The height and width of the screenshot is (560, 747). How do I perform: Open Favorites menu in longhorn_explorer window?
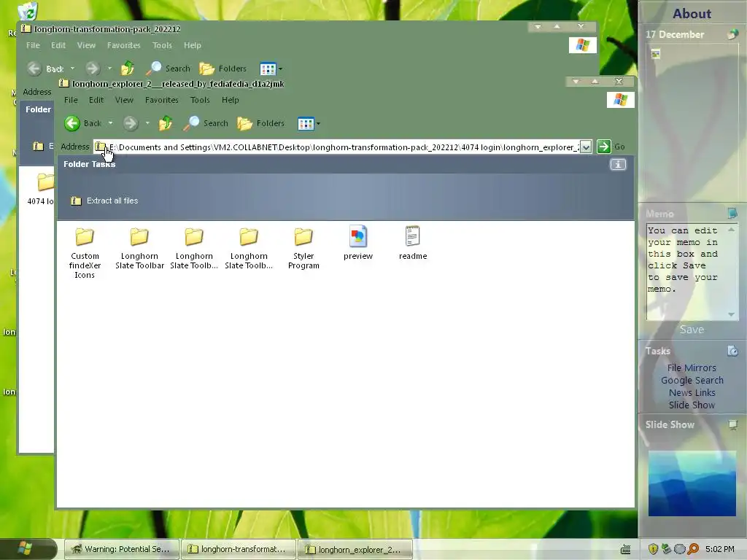tap(161, 100)
